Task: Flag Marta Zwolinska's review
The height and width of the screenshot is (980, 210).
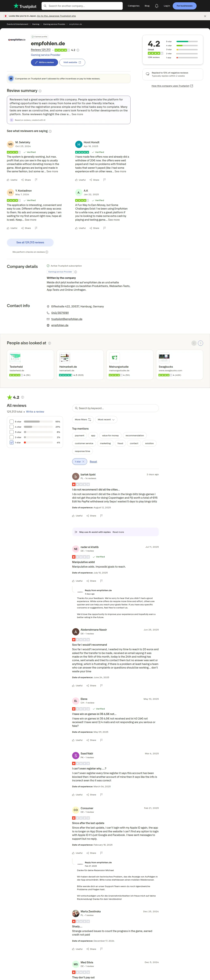Action: (101, 949)
